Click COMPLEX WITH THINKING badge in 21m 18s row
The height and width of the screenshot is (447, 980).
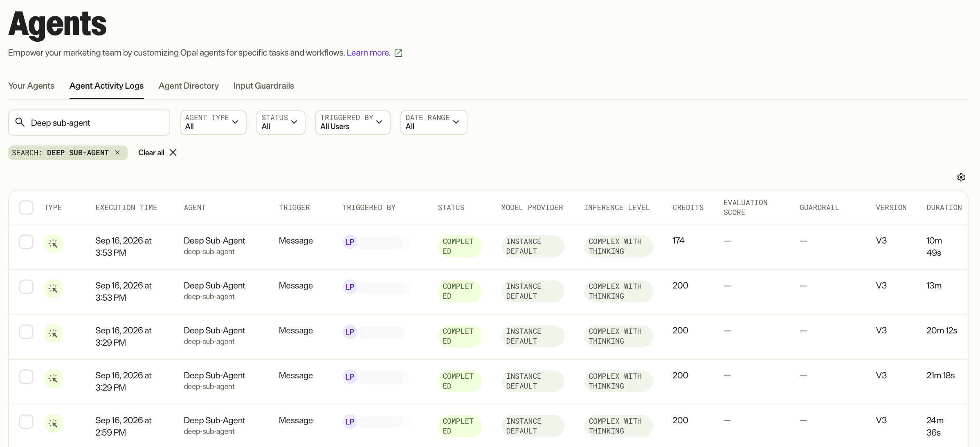[618, 381]
